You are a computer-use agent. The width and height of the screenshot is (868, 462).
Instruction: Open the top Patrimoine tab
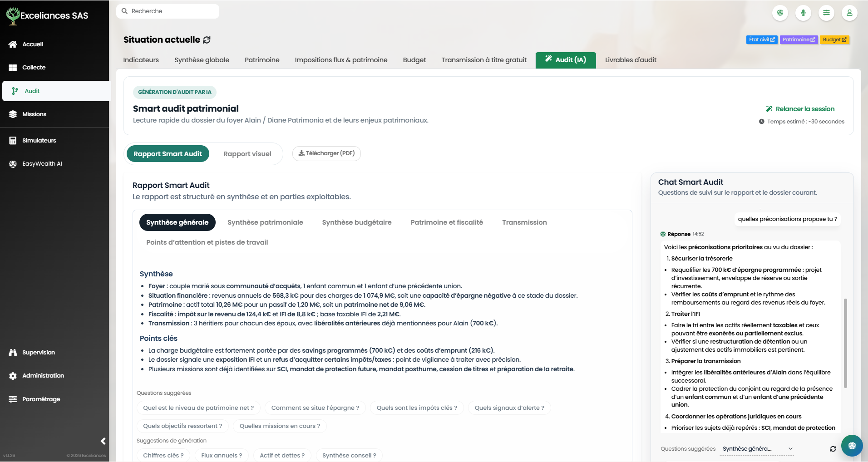point(262,60)
